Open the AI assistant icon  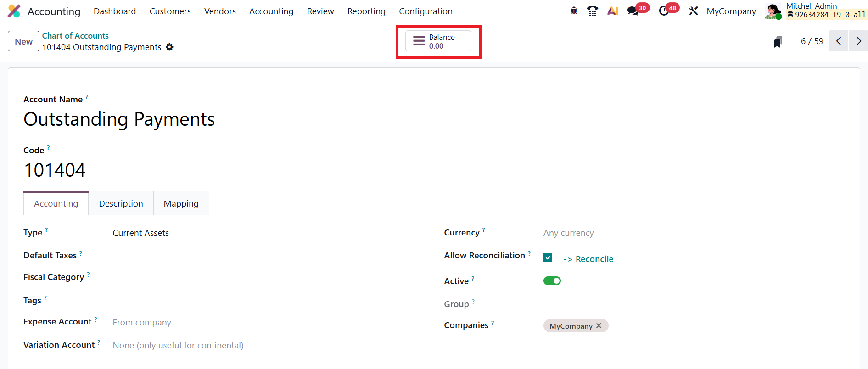click(x=613, y=11)
